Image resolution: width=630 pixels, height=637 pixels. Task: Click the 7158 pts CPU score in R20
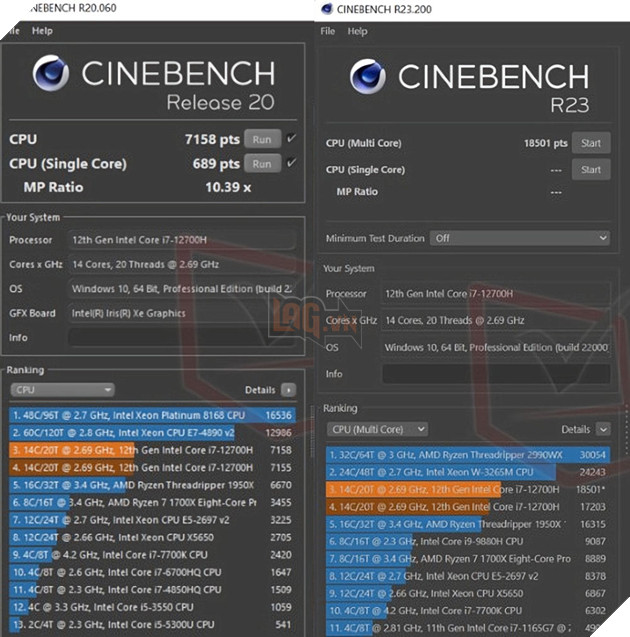pos(212,139)
